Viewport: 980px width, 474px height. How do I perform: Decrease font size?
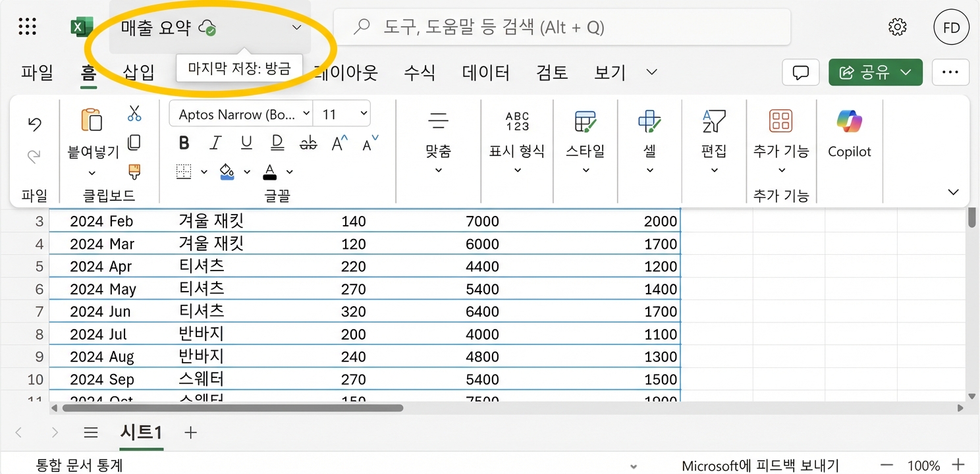[370, 143]
